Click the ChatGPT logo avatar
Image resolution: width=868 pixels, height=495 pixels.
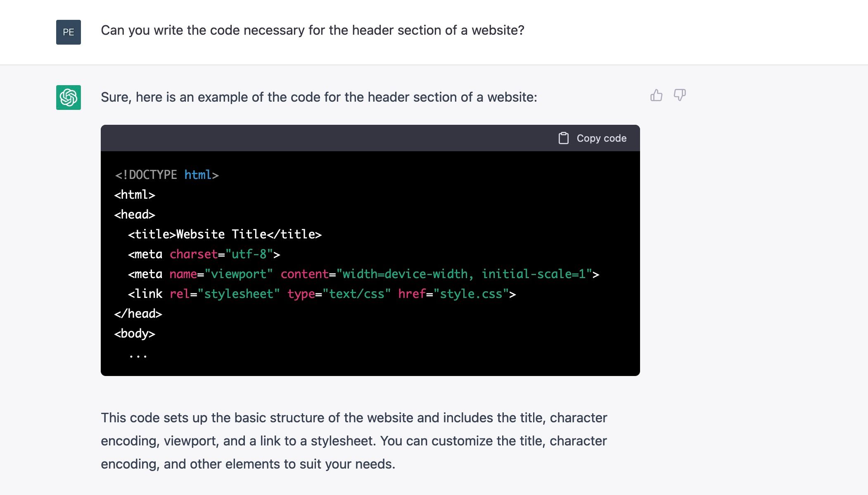[69, 98]
